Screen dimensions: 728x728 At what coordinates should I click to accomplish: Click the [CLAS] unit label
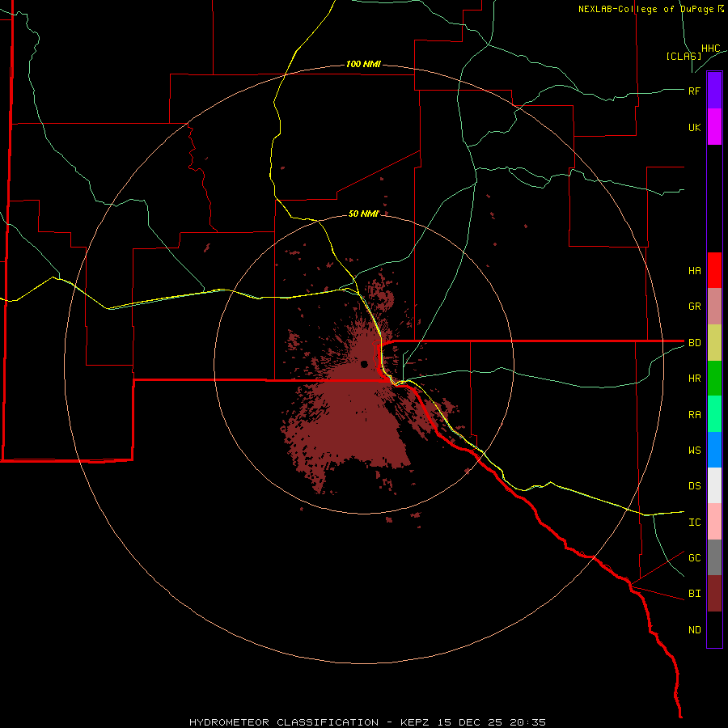tap(684, 56)
